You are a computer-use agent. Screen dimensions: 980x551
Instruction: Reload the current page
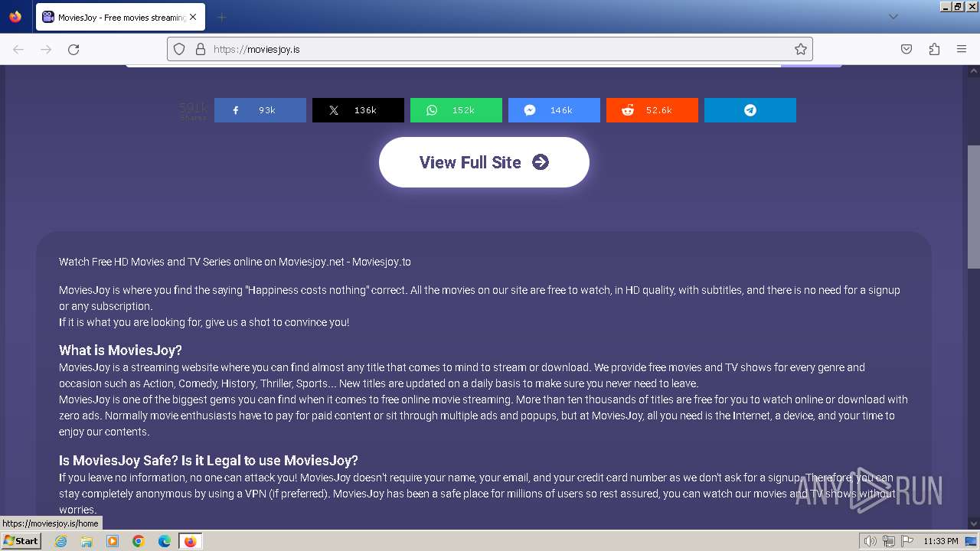pyautogui.click(x=73, y=49)
